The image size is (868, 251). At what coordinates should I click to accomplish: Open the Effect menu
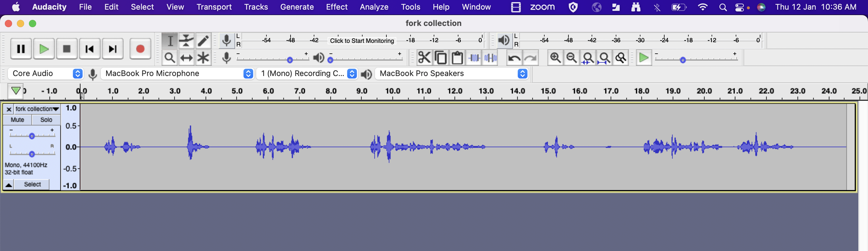tap(337, 7)
